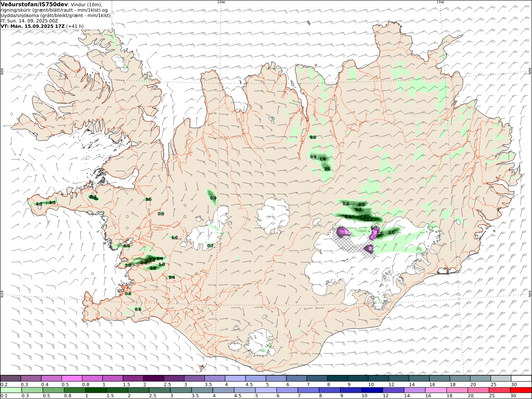Select navy blue lower swatch starting at 10

click(x=372, y=390)
